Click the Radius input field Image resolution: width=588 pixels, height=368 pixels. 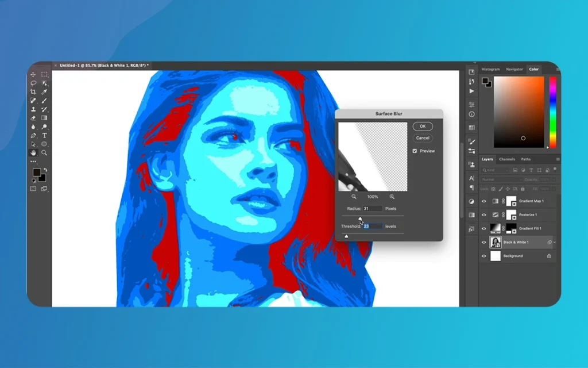(372, 208)
